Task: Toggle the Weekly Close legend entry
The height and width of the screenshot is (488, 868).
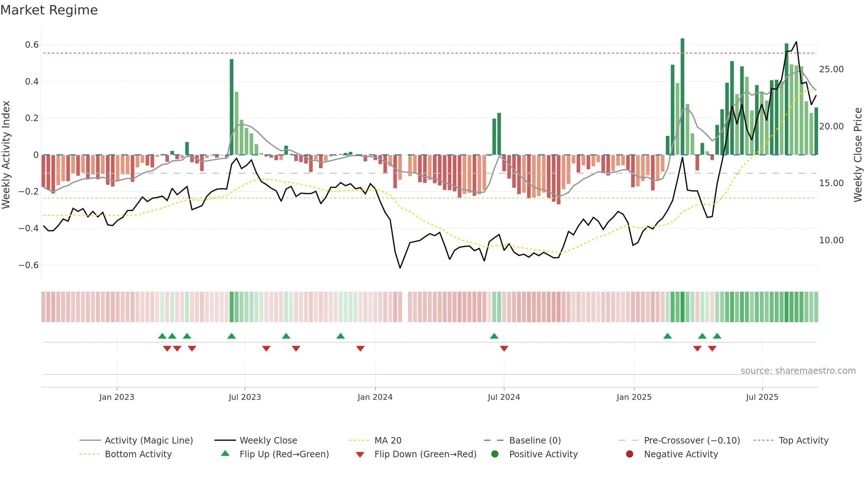Action: pyautogui.click(x=256, y=440)
